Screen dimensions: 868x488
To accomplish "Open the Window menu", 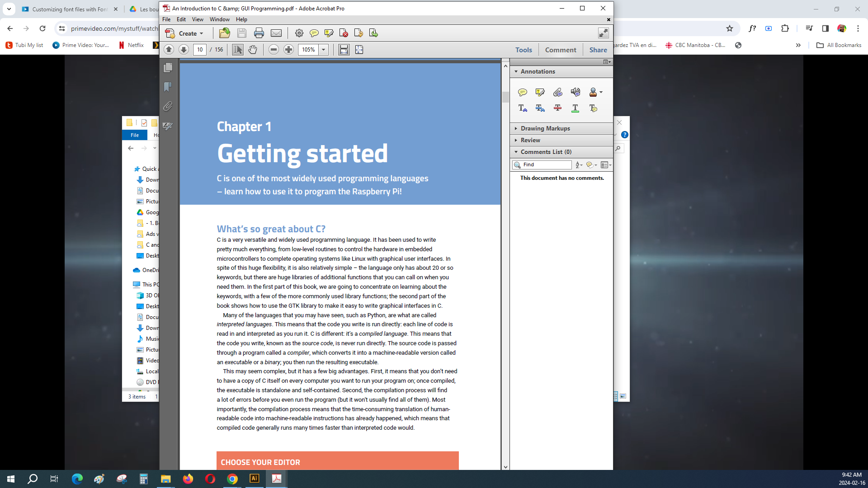I will click(219, 19).
